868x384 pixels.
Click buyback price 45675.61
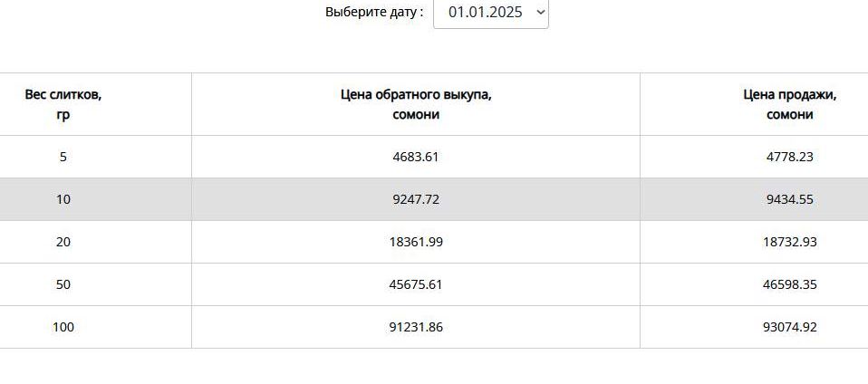tap(416, 284)
